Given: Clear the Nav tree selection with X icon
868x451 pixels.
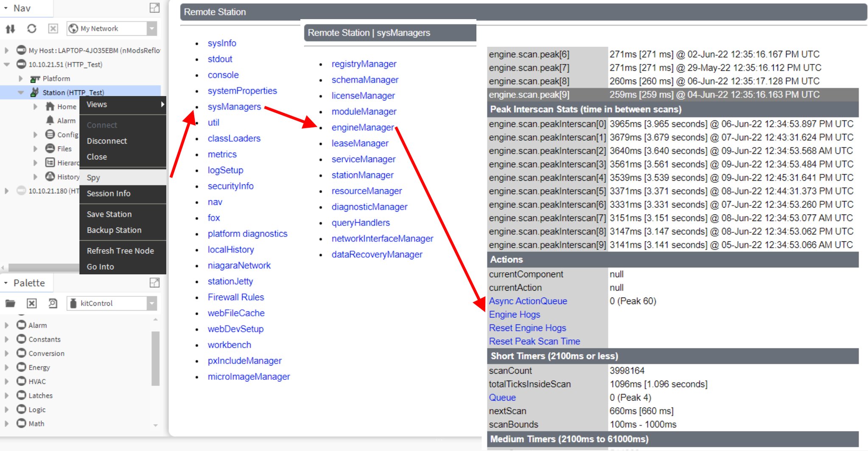Looking at the screenshot, I should tap(53, 28).
